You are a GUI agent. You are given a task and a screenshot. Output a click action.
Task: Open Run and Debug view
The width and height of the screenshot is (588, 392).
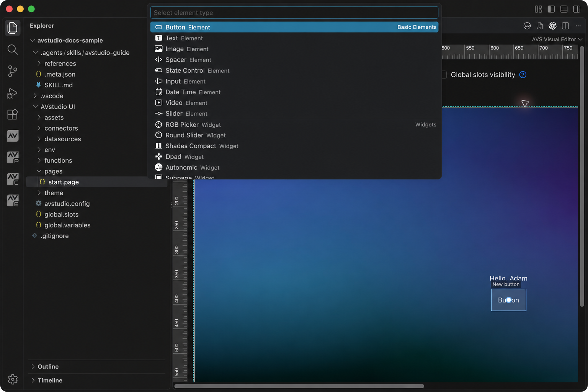(x=13, y=93)
